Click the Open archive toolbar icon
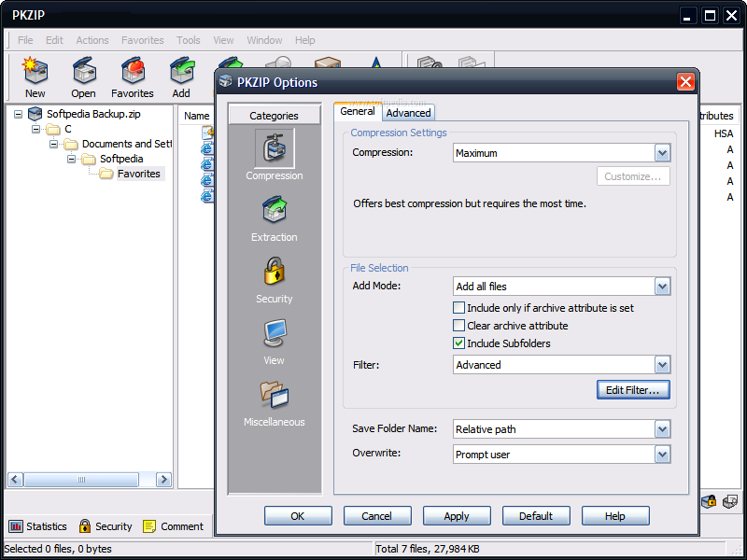 tap(84, 71)
